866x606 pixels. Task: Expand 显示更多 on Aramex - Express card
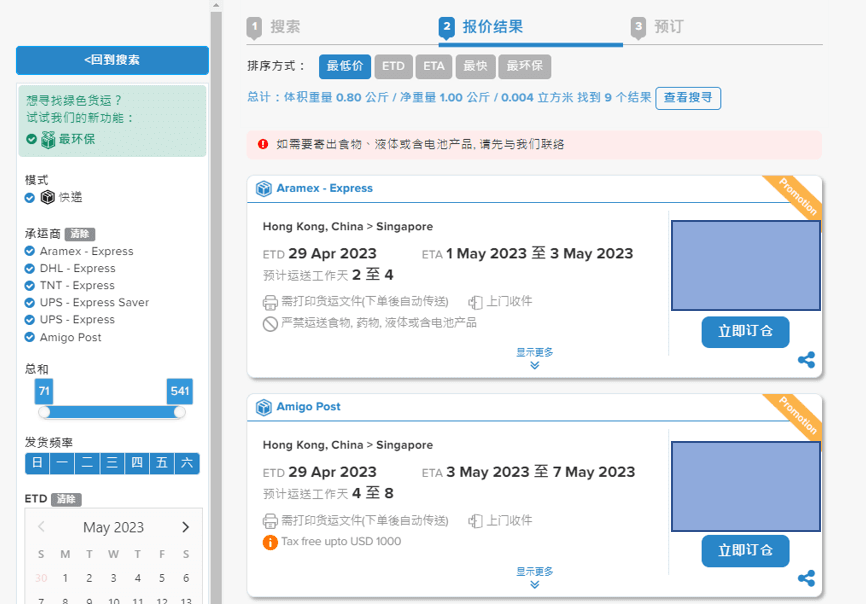pos(535,358)
